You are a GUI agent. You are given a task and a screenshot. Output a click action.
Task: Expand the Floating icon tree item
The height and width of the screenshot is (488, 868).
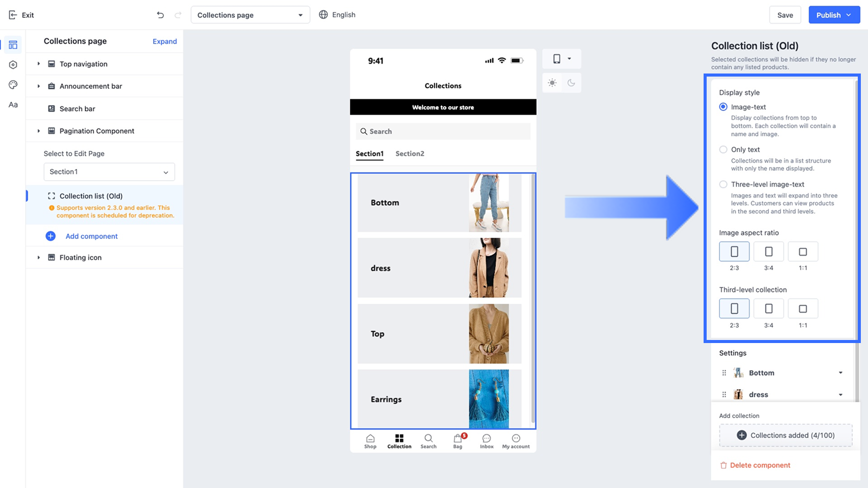pyautogui.click(x=39, y=257)
